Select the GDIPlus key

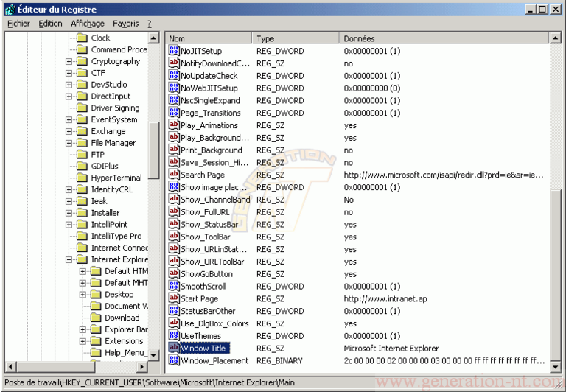(105, 166)
